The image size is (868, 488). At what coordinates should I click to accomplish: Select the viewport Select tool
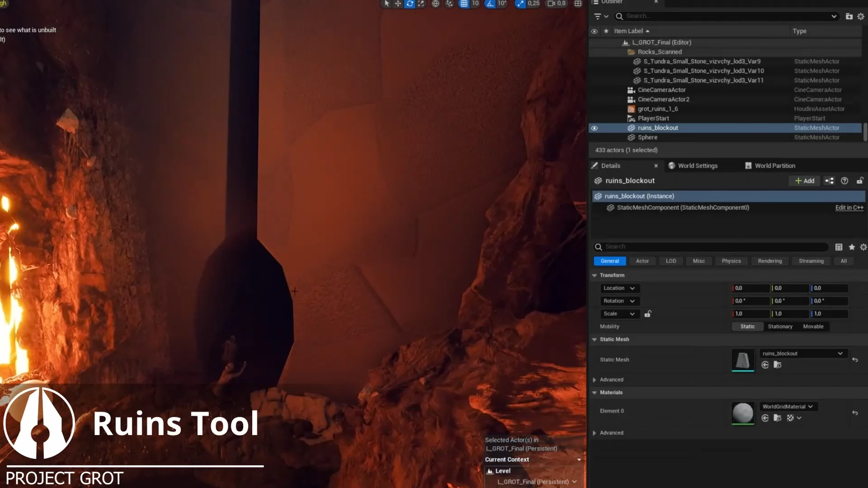coord(387,4)
